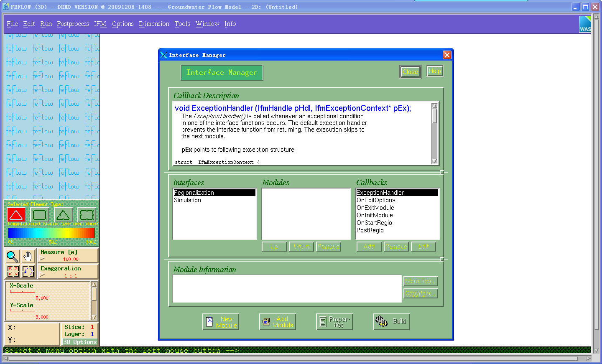The image size is (602, 364).
Task: Expand the Exaggeration arrow
Action: (42, 276)
